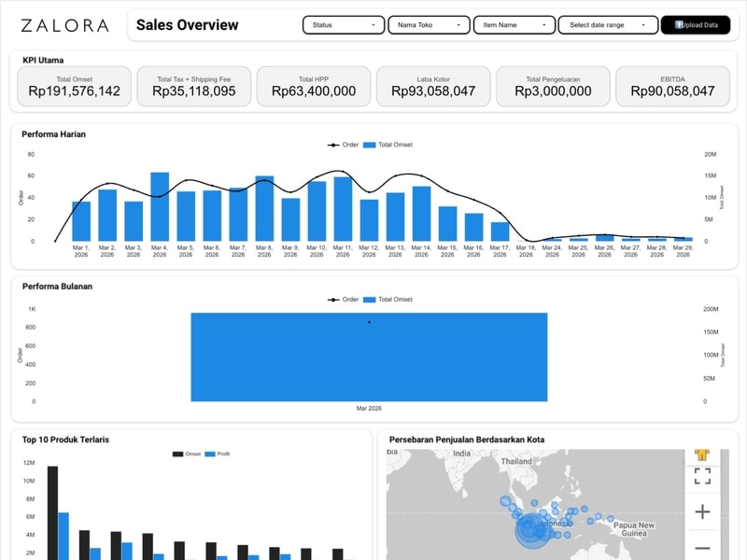Click the Mar 4 bar in Performa Harian
The width and height of the screenshot is (747, 560).
pos(160,206)
